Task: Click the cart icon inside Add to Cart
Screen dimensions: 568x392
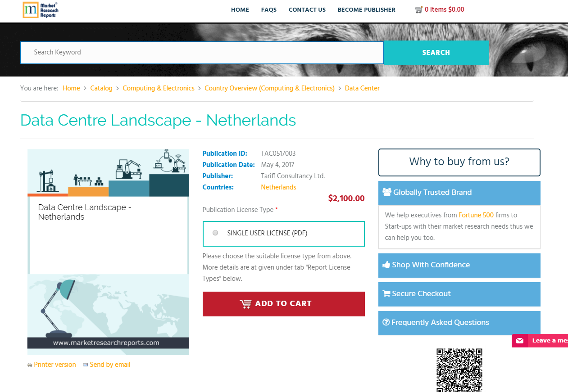Action: [x=245, y=304]
